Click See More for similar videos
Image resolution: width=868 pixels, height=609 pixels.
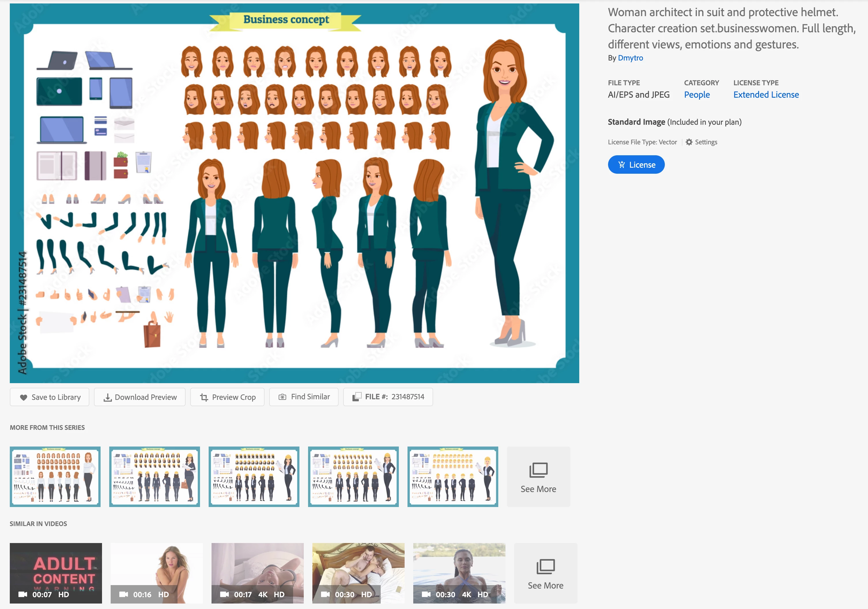[x=545, y=573]
